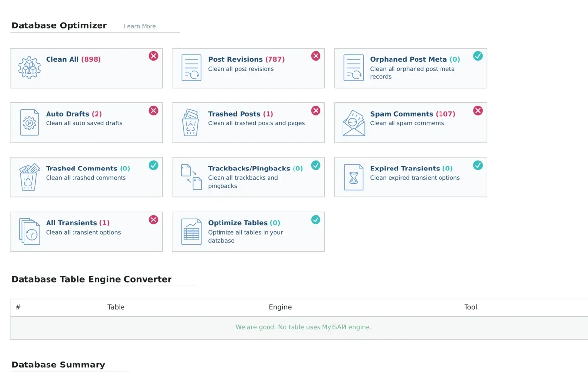Click green check on Expired Transients
Screen dimensions: 588x389
(478, 165)
